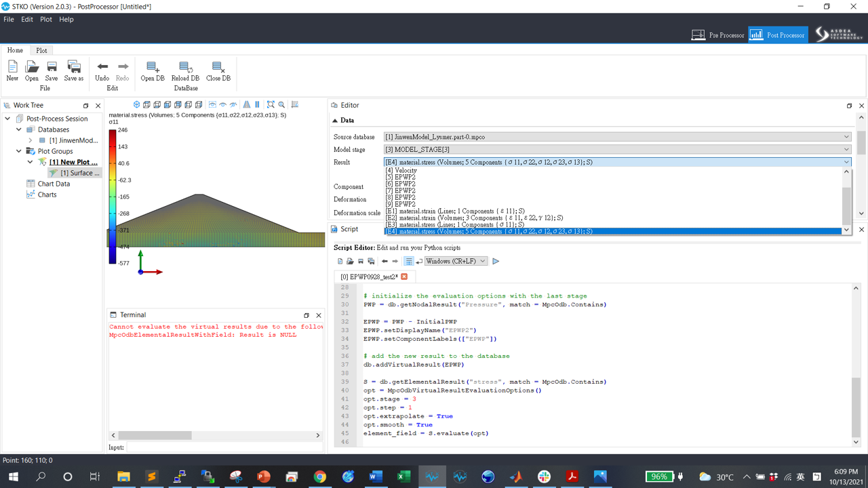The image size is (868, 488).
Task: Toggle perspective projection in the viewport toolbar
Action: click(247, 104)
